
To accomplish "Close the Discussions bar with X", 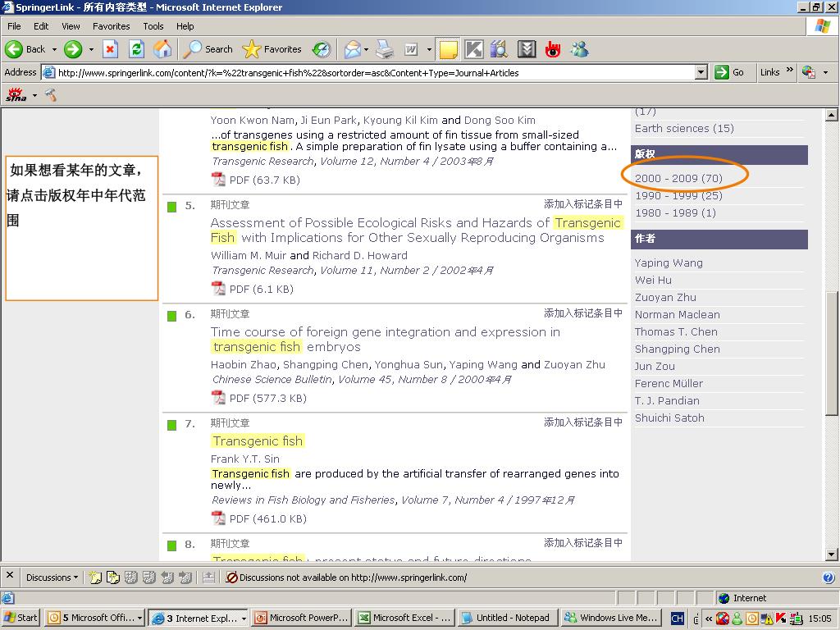I will pyautogui.click(x=10, y=575).
